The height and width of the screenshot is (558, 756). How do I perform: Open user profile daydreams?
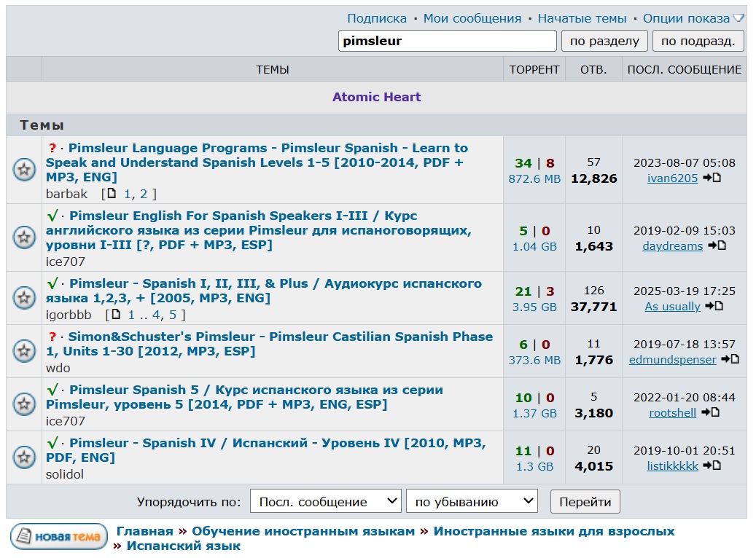[673, 246]
